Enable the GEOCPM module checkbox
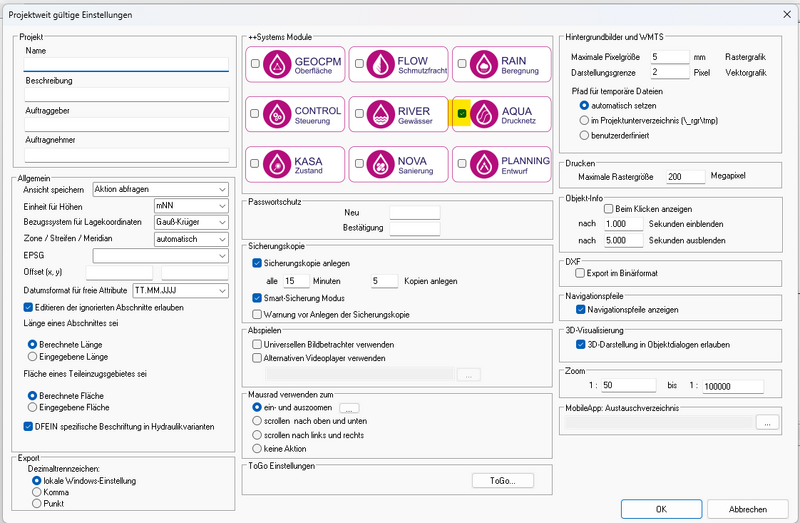 point(255,64)
